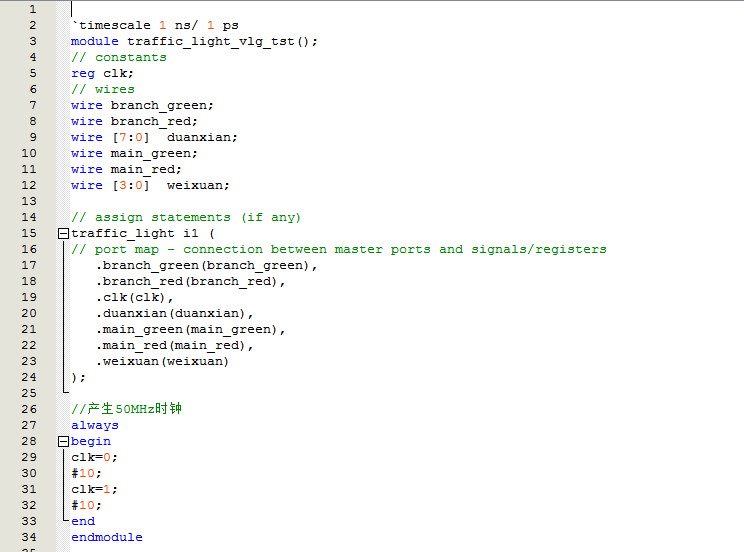The width and height of the screenshot is (744, 552).
Task: Click the clk=1; statement
Action: tap(94, 489)
